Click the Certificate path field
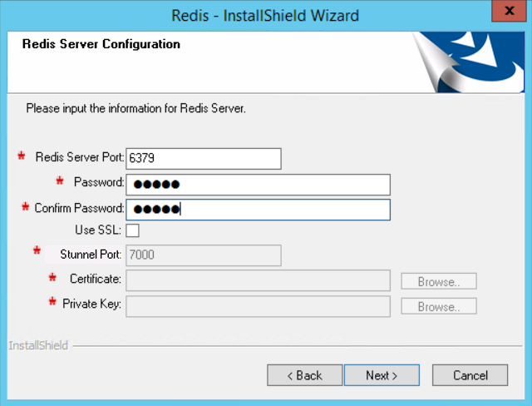The image size is (532, 406). [x=258, y=280]
